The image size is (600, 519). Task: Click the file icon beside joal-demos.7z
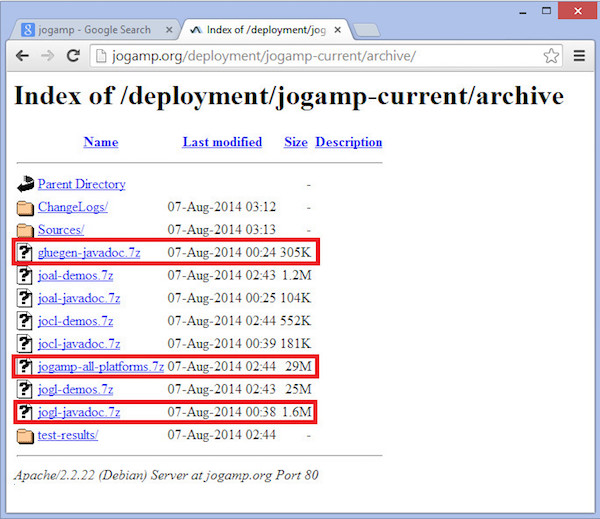24,275
